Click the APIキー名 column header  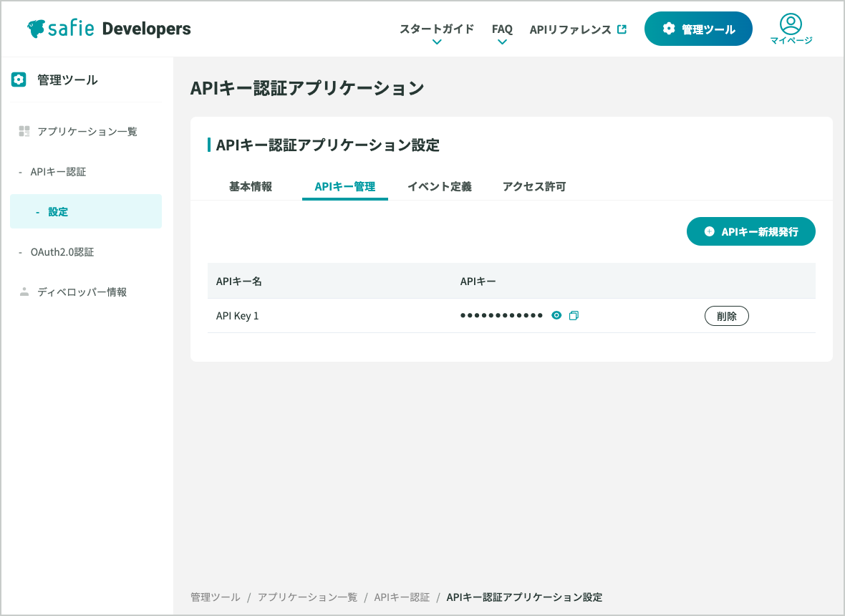238,281
